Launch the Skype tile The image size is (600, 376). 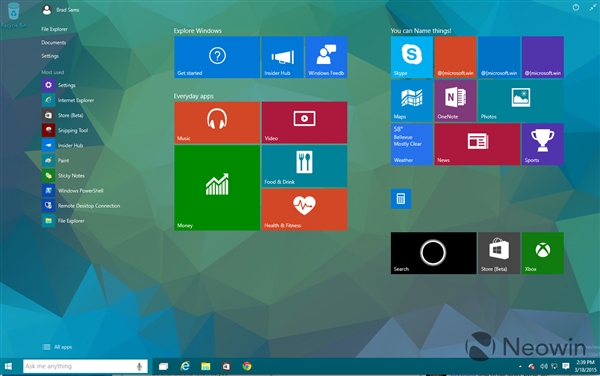point(412,57)
